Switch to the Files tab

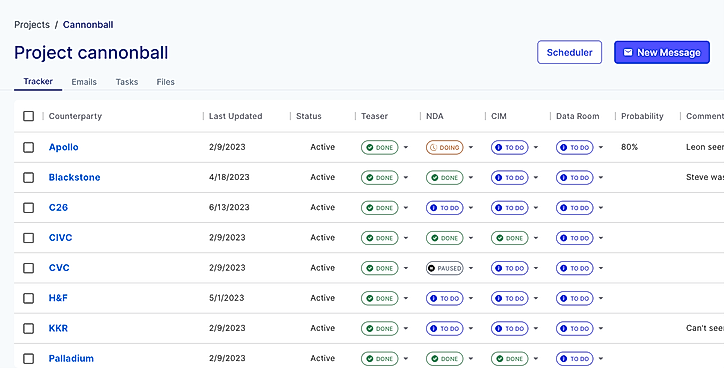[165, 82]
